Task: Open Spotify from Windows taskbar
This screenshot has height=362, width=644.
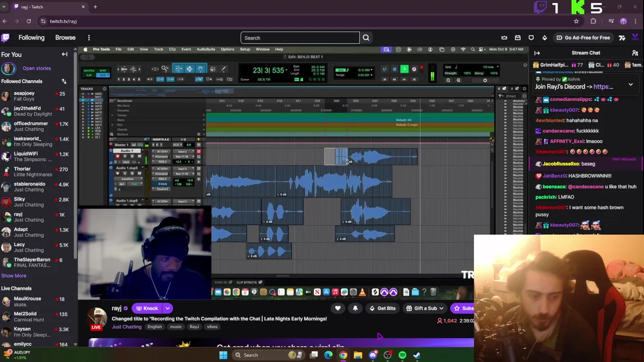Action: click(403, 355)
